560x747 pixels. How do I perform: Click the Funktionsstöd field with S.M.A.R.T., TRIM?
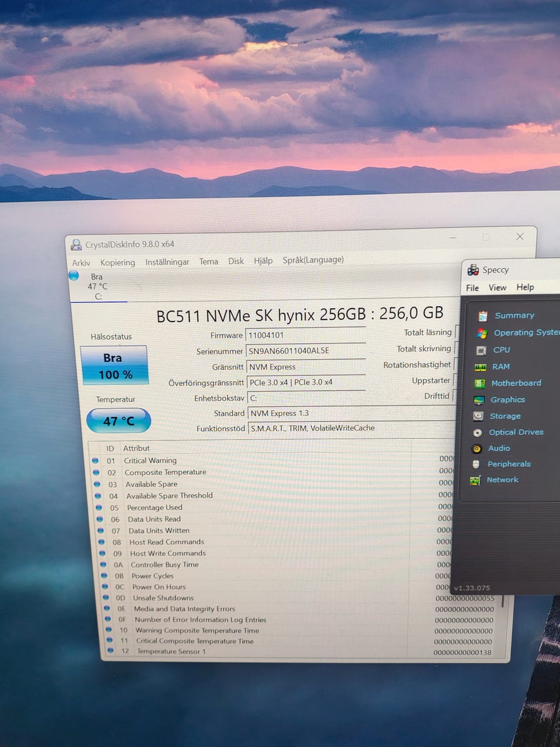pyautogui.click(x=352, y=428)
